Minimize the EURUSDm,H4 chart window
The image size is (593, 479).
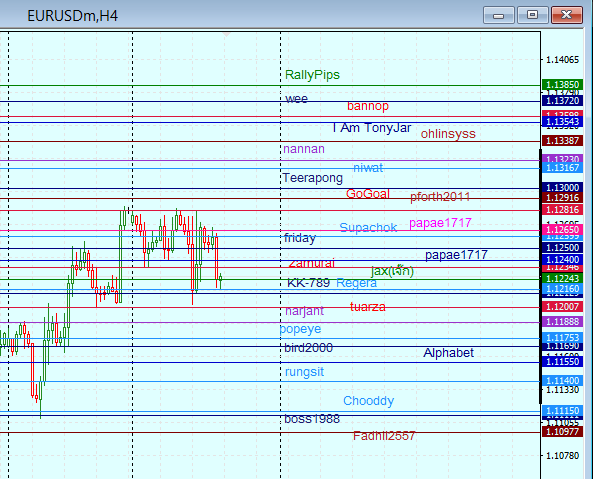498,16
